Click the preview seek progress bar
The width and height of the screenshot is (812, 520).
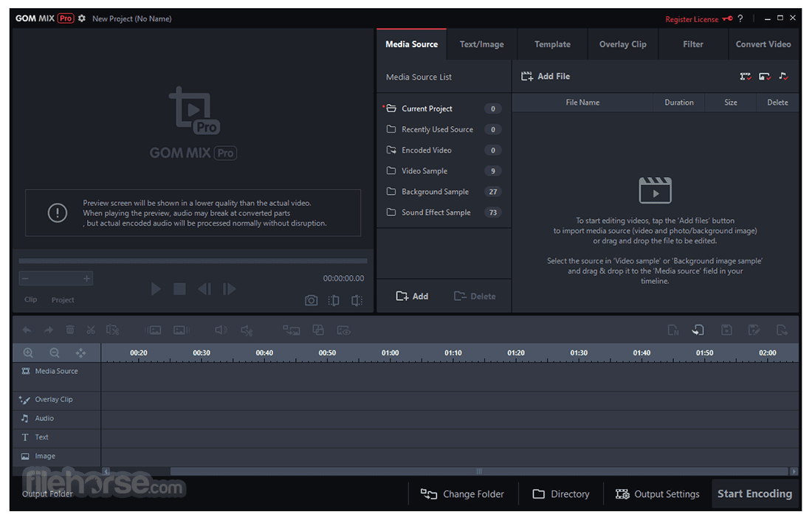(193, 261)
